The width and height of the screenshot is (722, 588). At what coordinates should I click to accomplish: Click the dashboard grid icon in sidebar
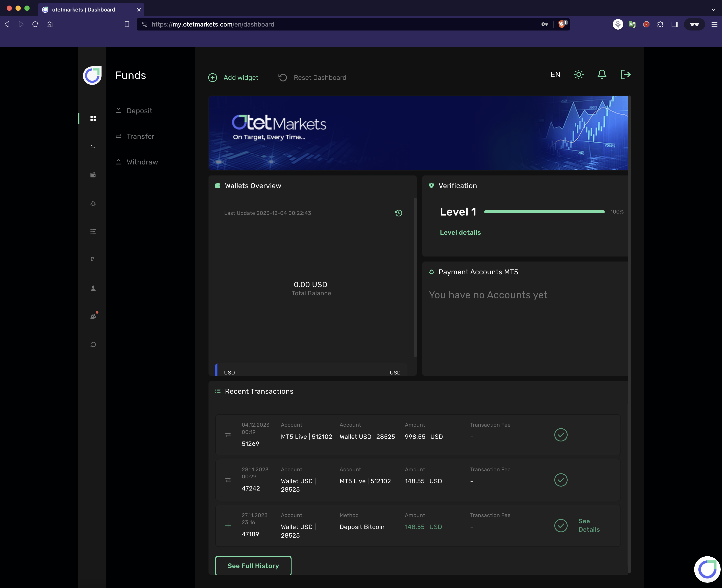coord(93,118)
